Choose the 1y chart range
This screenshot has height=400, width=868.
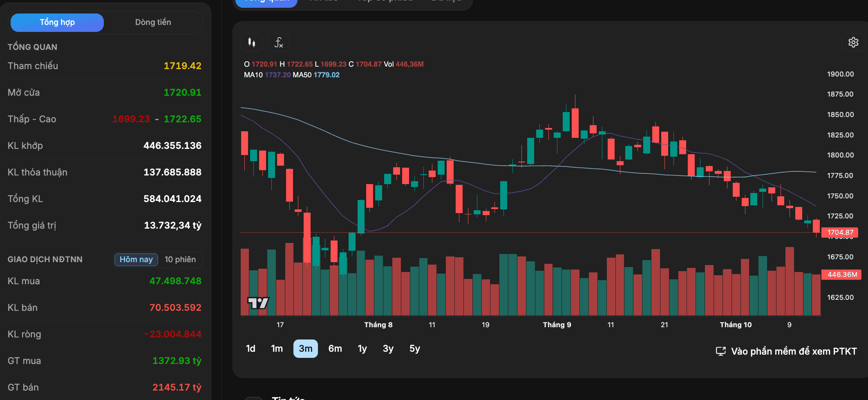click(x=362, y=348)
